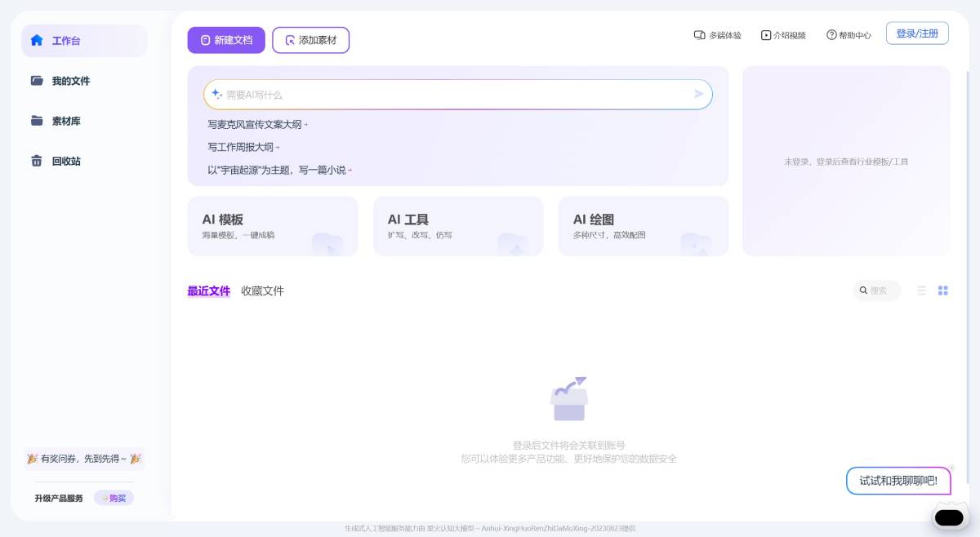Viewport: 980px width, 537px height.
Task: Open the AI 工具 tools panel
Action: (x=458, y=225)
